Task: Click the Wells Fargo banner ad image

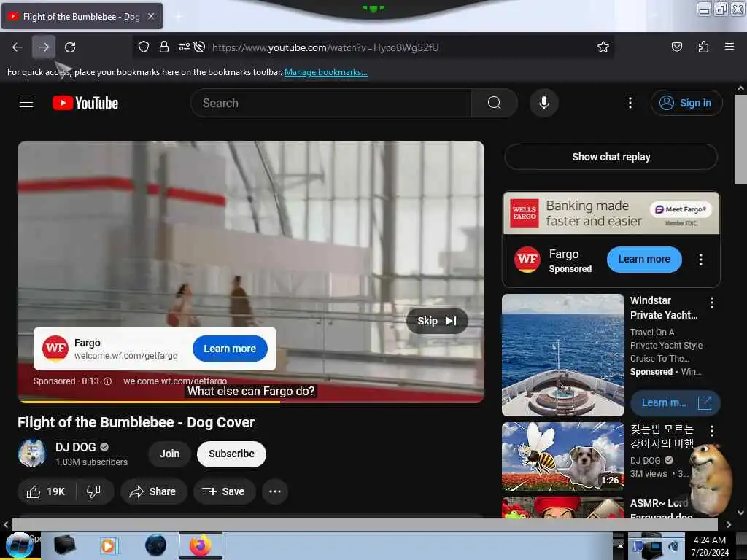Action: [611, 213]
